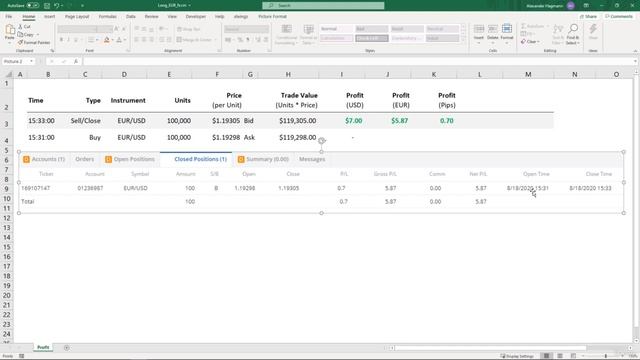Click Cut in the Clipboard group
This screenshot has width=640, height=360.
click(x=24, y=27)
